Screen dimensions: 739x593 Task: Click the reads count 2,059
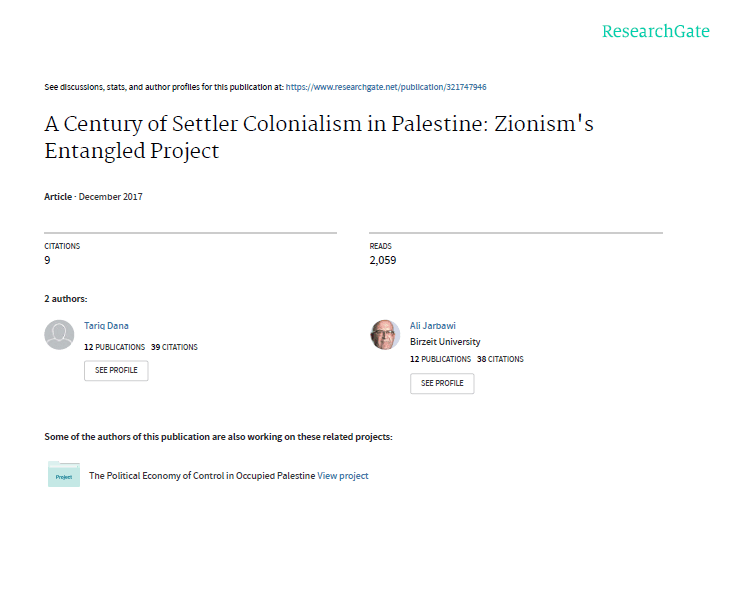pos(385,260)
